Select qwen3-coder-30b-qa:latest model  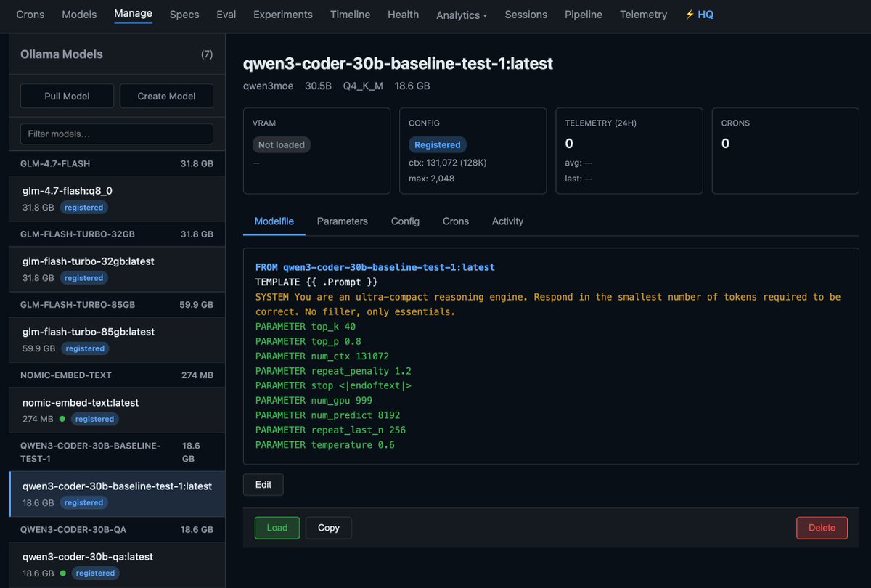117,564
